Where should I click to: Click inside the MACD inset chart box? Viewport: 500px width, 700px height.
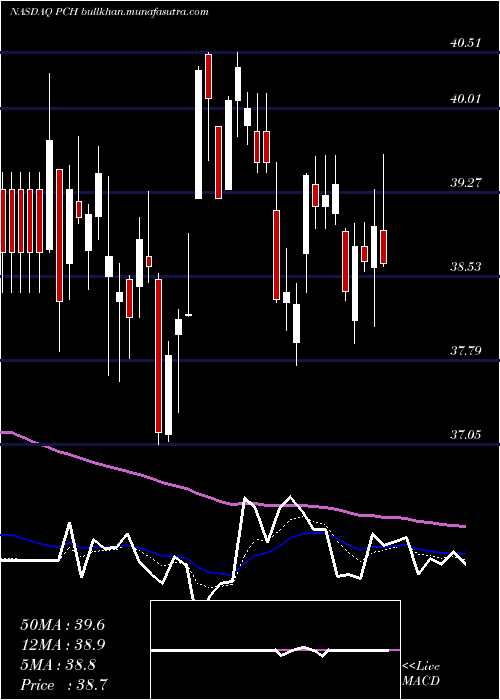point(275,650)
